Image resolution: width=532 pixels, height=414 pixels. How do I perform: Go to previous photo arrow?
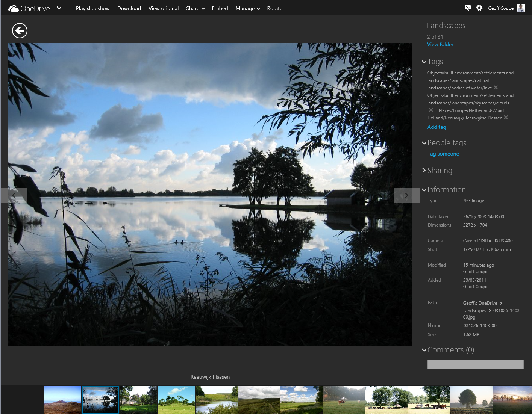[14, 195]
